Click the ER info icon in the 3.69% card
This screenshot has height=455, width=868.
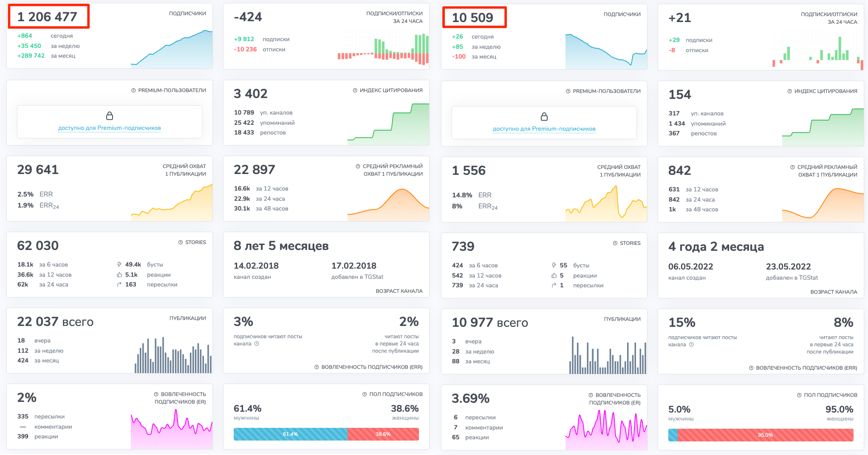591,395
